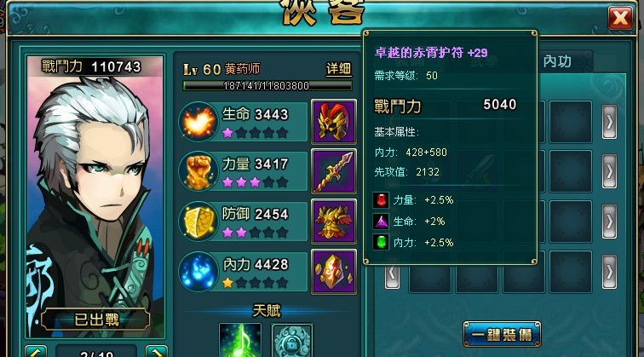Click the experience progress bar
Image resolution: width=644 pixels, height=357 pixels.
pyautogui.click(x=267, y=85)
